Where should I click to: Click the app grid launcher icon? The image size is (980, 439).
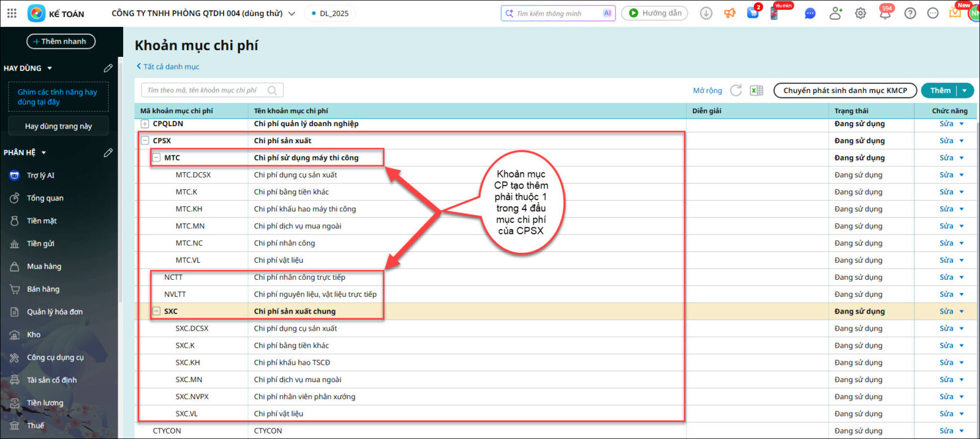pyautogui.click(x=12, y=13)
